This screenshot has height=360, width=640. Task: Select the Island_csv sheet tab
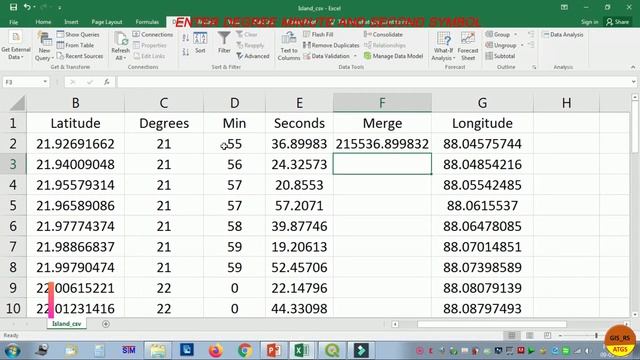[67, 324]
